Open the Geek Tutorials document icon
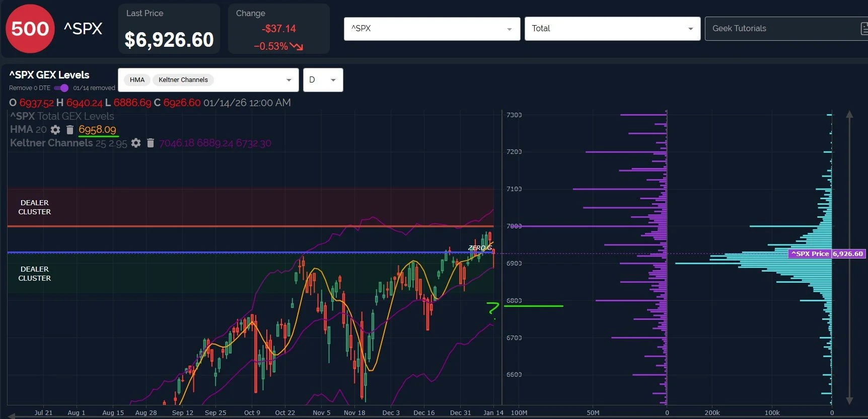Viewport: 868px width, 419px height. point(864,29)
